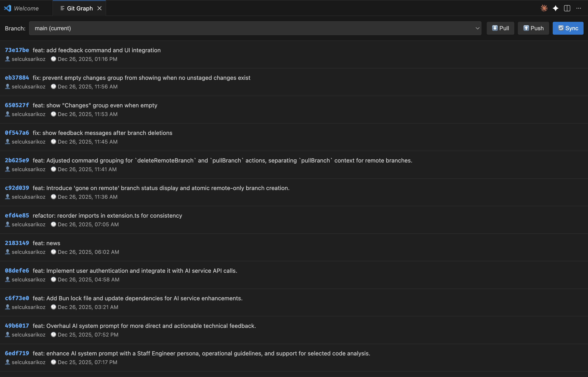Image resolution: width=588 pixels, height=377 pixels.
Task: Click the sparkle AI icon in the title bar
Action: (556, 8)
